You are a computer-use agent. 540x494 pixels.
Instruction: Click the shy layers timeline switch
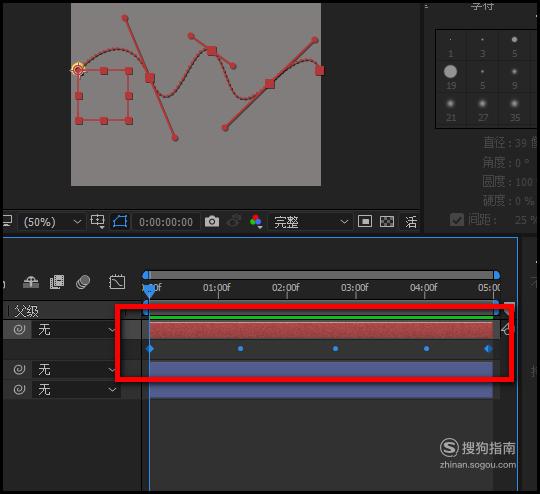[31, 282]
